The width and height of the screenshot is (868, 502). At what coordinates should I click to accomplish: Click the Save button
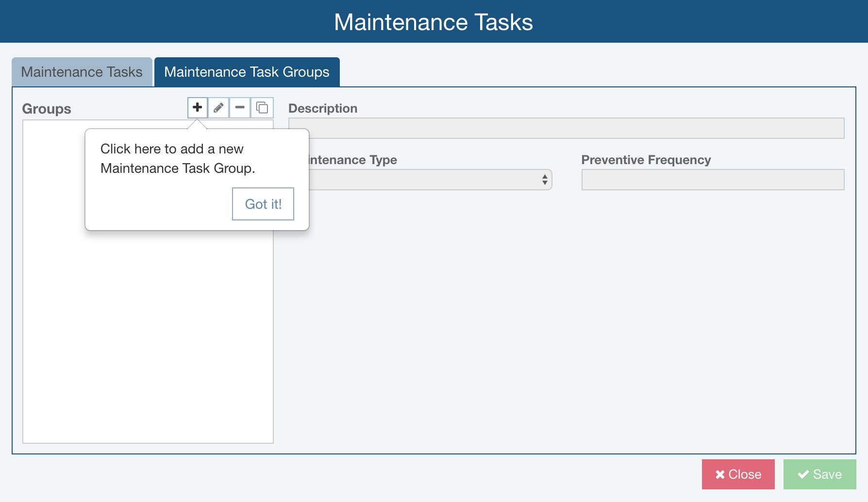(819, 474)
